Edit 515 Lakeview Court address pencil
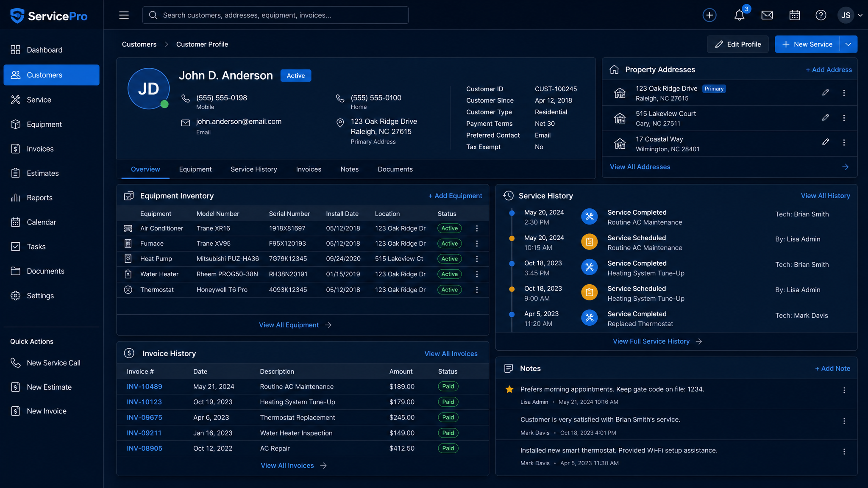The height and width of the screenshot is (488, 868). pos(825,117)
